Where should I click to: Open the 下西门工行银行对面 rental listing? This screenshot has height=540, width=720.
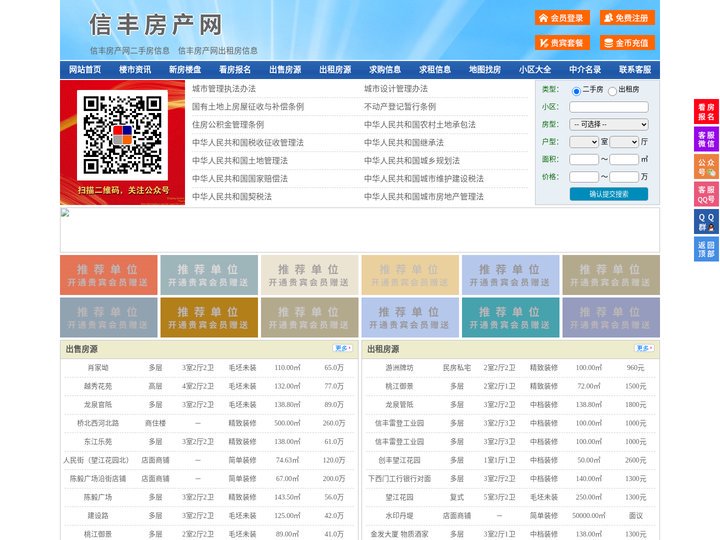pos(399,478)
